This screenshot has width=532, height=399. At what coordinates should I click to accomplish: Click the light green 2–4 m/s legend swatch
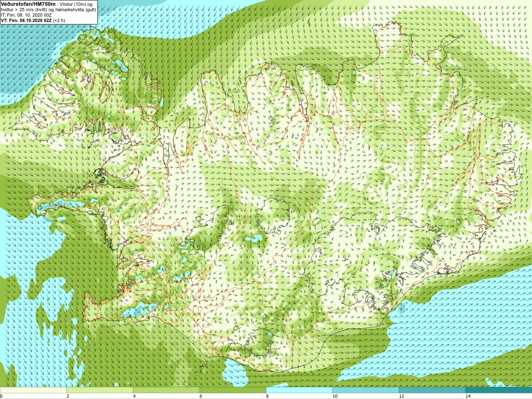click(100, 390)
